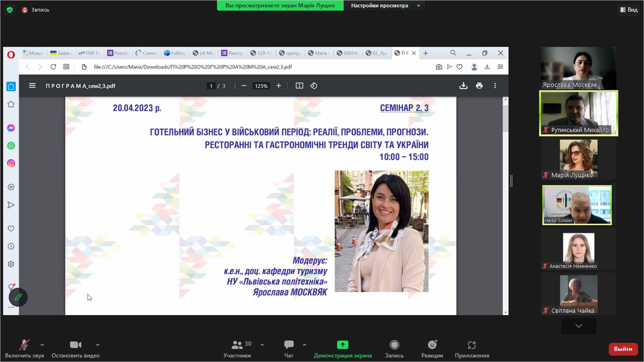Open the Участники participants panel
Screen dimensions: 644x362
coord(237,348)
